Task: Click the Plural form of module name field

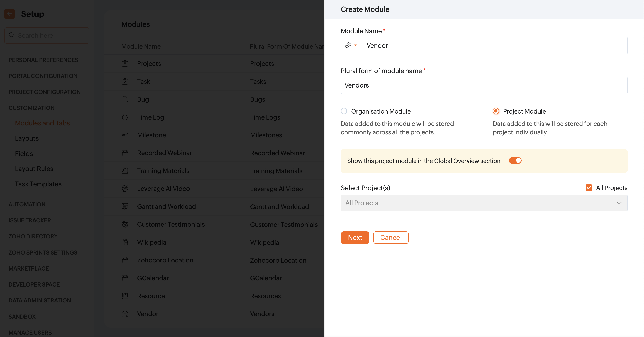Action: 484,85
